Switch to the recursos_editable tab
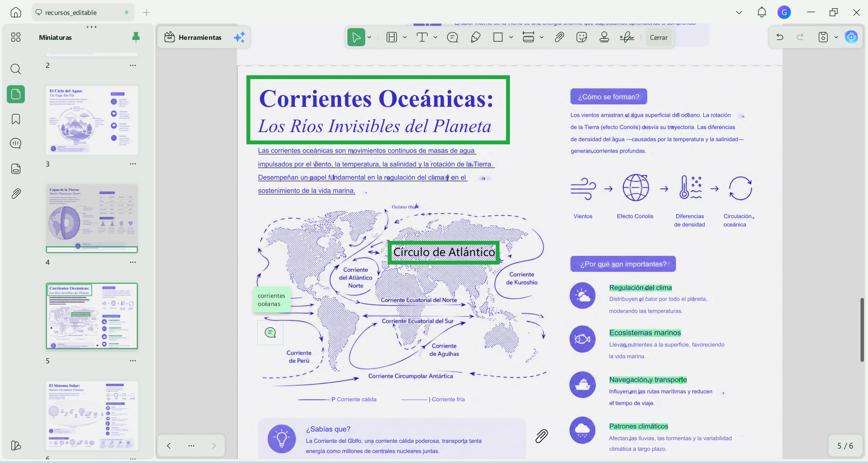868x463 pixels. tap(83, 12)
